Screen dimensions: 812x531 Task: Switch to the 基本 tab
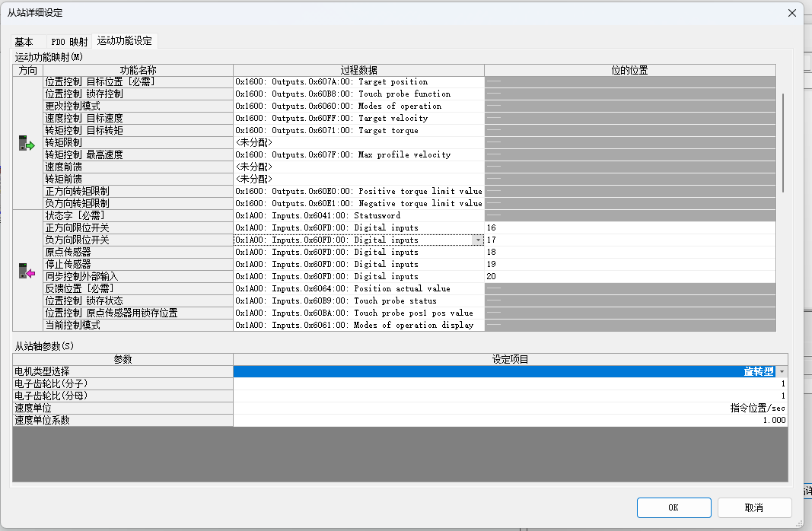click(x=24, y=41)
